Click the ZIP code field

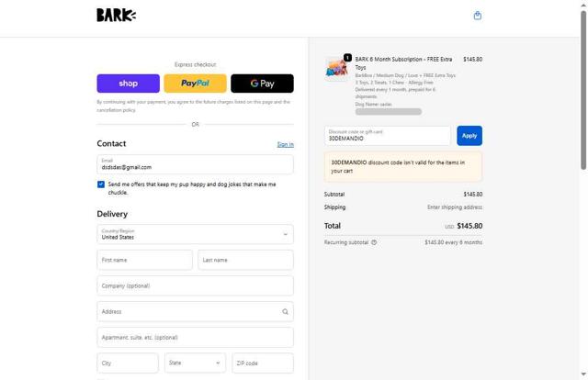[x=263, y=363]
